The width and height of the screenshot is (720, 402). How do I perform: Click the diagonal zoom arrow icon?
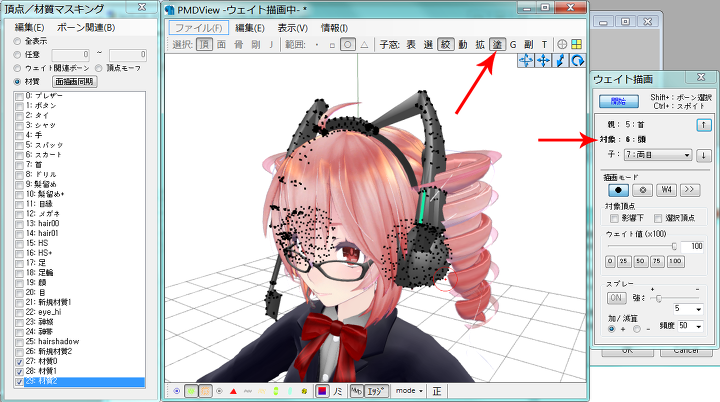click(561, 61)
